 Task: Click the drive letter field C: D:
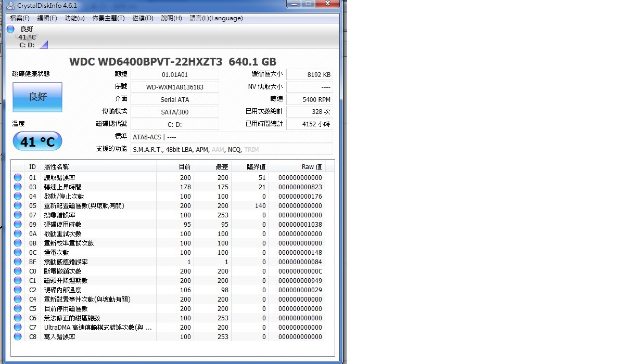(x=175, y=124)
